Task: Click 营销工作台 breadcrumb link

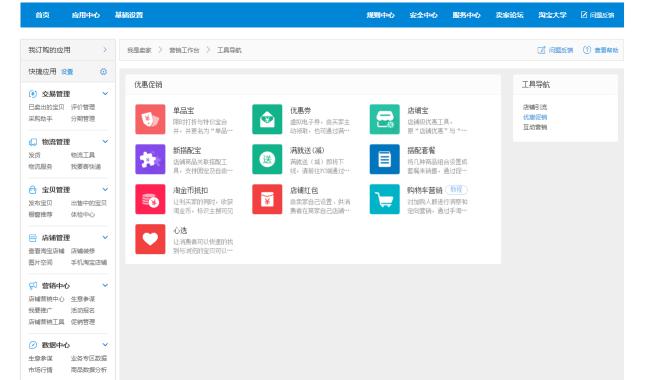Action: coord(184,50)
